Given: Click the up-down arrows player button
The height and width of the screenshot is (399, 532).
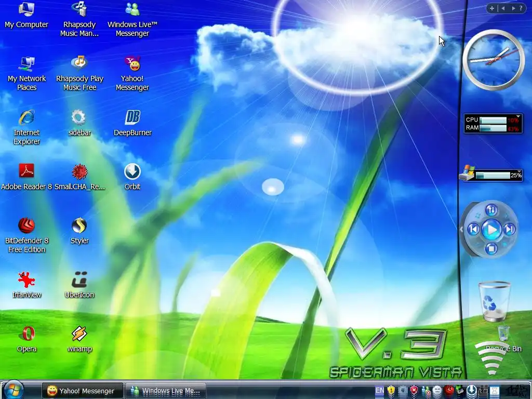Looking at the screenshot, I should tap(491, 210).
